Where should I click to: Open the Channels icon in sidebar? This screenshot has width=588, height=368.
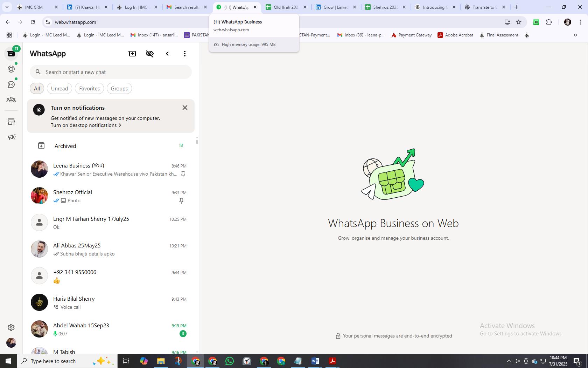click(11, 84)
